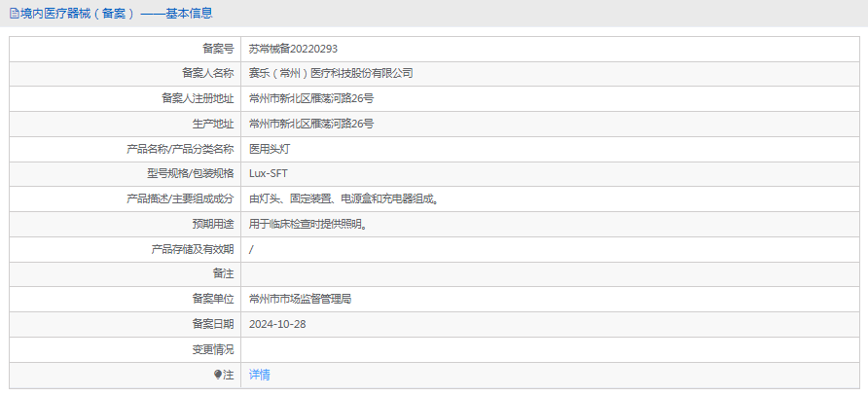This screenshot has height=396, width=868.
Task: Select authority 常州市市场监督管理局
Action: point(300,299)
